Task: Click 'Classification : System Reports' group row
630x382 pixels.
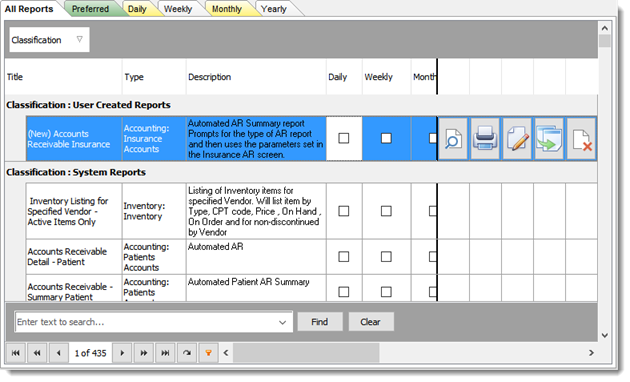Action: click(x=301, y=172)
